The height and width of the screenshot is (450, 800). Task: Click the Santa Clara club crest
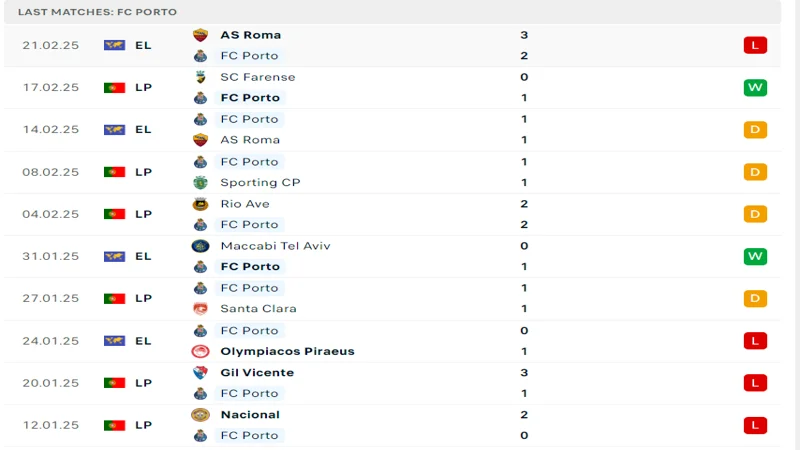click(x=200, y=309)
